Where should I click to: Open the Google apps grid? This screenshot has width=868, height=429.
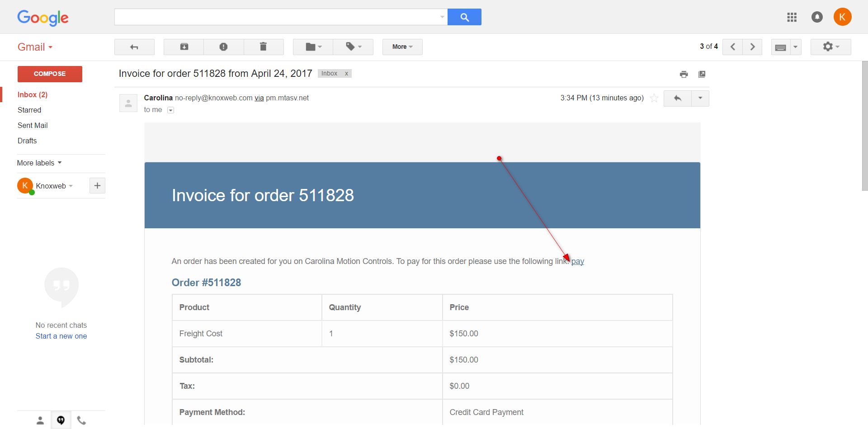click(x=792, y=17)
